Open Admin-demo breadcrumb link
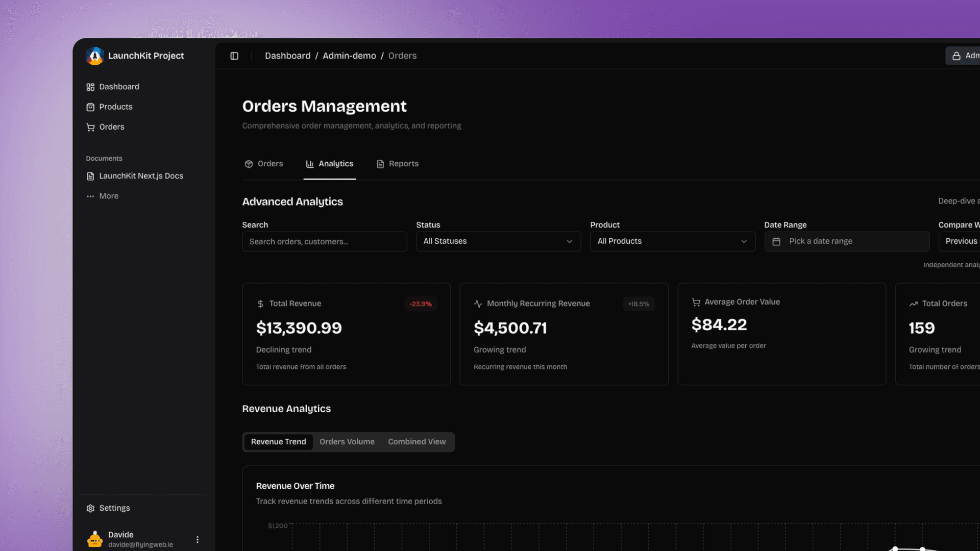The height and width of the screenshot is (551, 980). click(349, 56)
